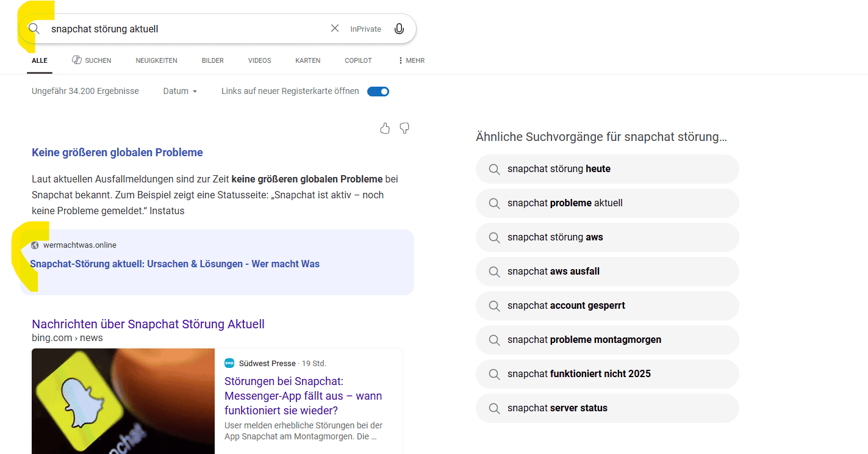
Task: Give positive feedback with the thumbs up icon
Action: pyautogui.click(x=385, y=128)
